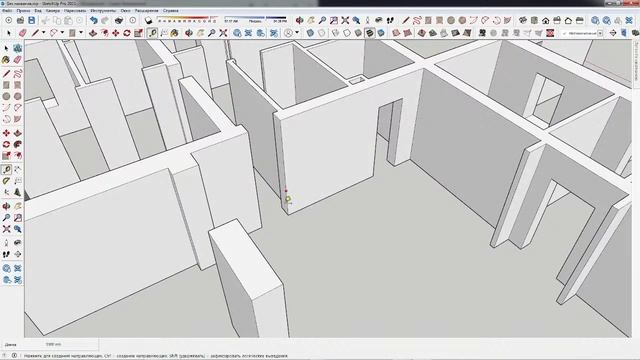
Task: Switch to Monochrome face style
Action: tap(381, 33)
